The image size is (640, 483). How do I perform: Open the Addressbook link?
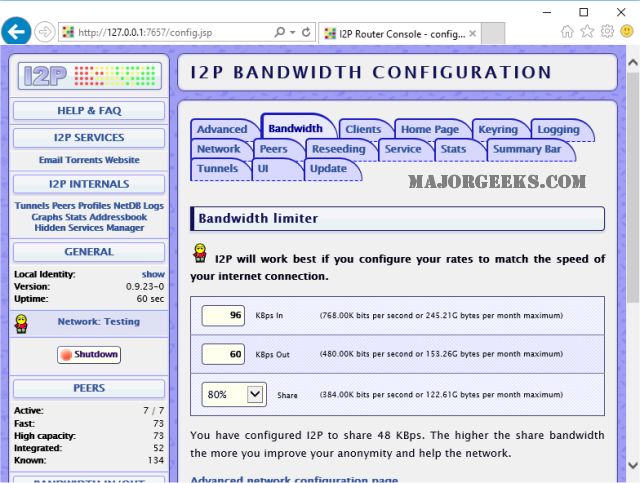[x=118, y=217]
